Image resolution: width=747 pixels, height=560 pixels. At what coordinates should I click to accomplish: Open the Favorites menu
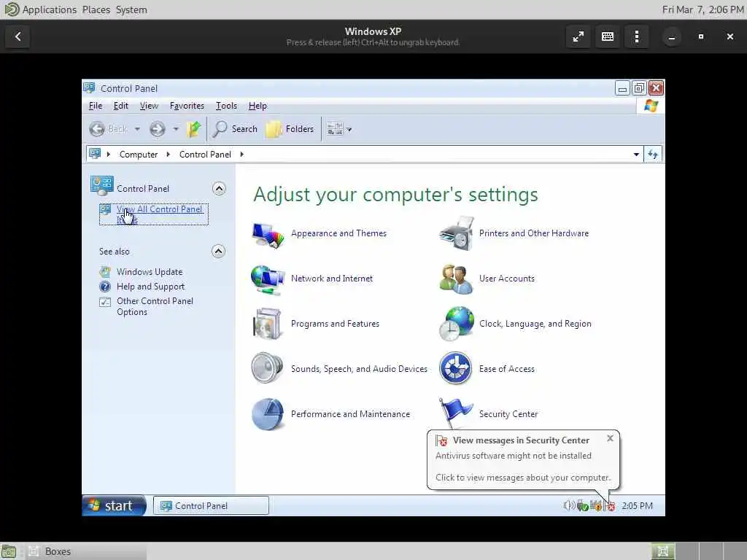pyautogui.click(x=187, y=106)
